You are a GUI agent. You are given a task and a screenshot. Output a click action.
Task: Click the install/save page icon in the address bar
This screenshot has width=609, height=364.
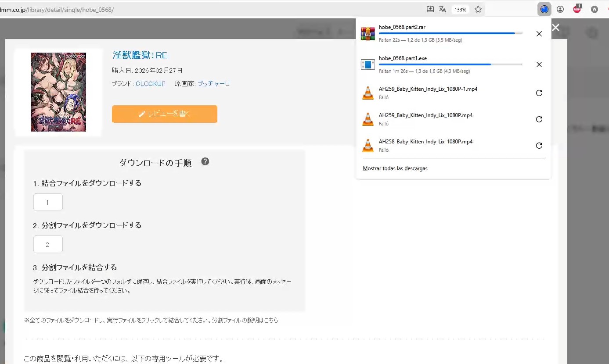pyautogui.click(x=430, y=9)
